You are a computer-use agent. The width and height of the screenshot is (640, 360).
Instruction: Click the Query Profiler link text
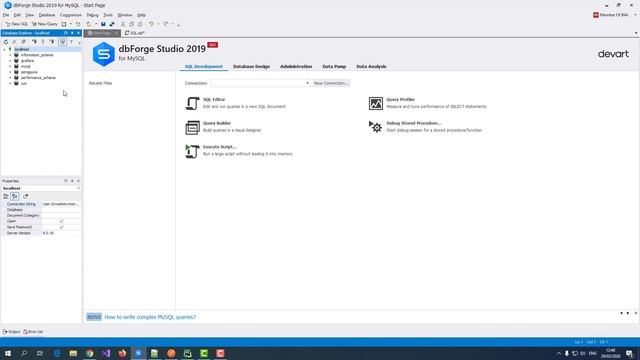pos(400,100)
